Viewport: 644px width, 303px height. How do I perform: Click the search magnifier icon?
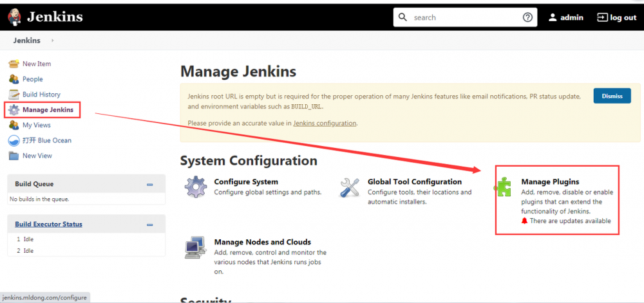coord(403,17)
